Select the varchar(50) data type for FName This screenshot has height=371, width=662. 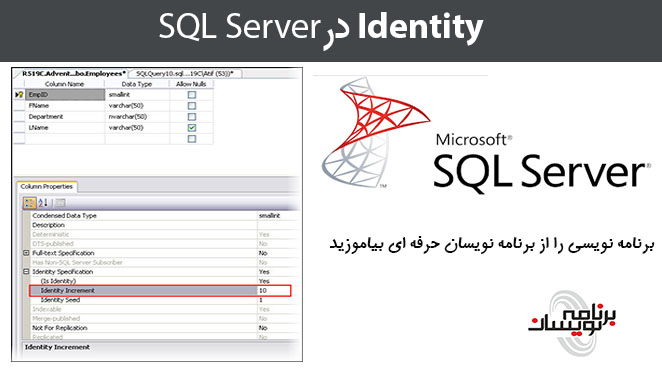coord(137,106)
